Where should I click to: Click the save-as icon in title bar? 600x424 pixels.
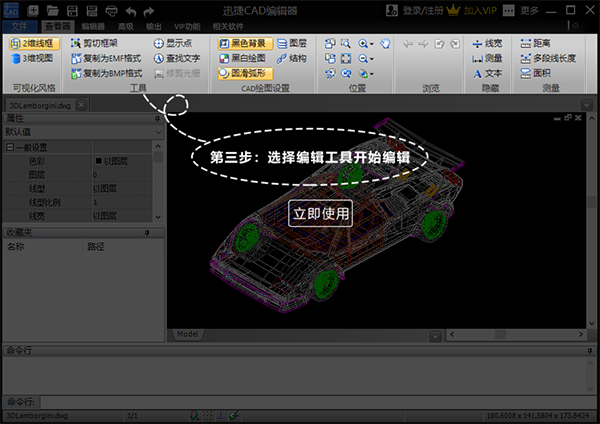[92, 11]
